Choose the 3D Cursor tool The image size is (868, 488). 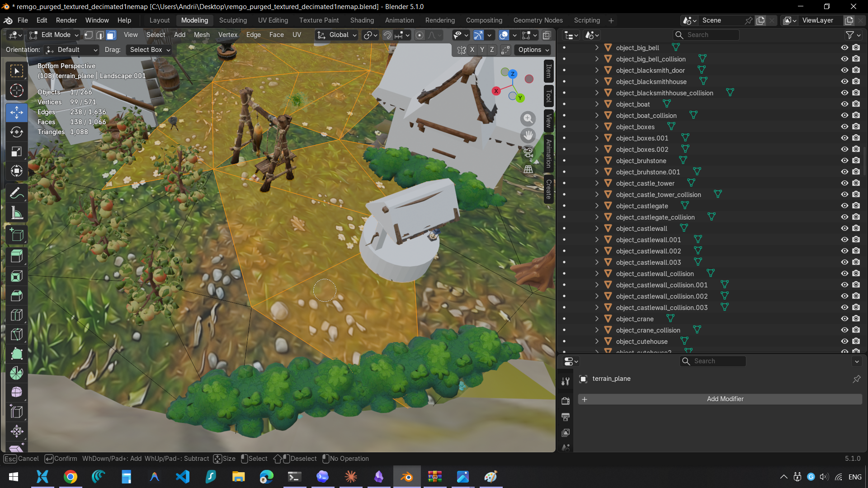[x=17, y=90]
